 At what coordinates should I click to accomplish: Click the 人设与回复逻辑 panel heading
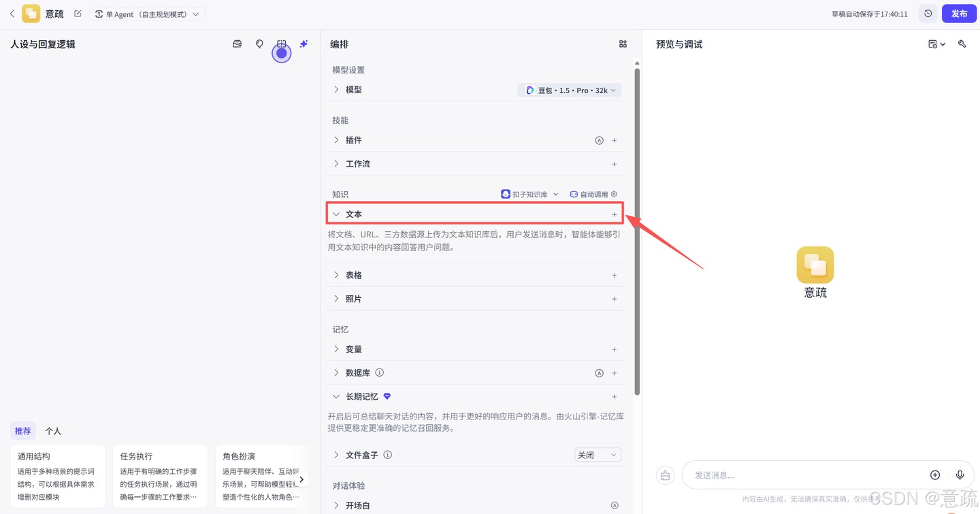point(43,44)
